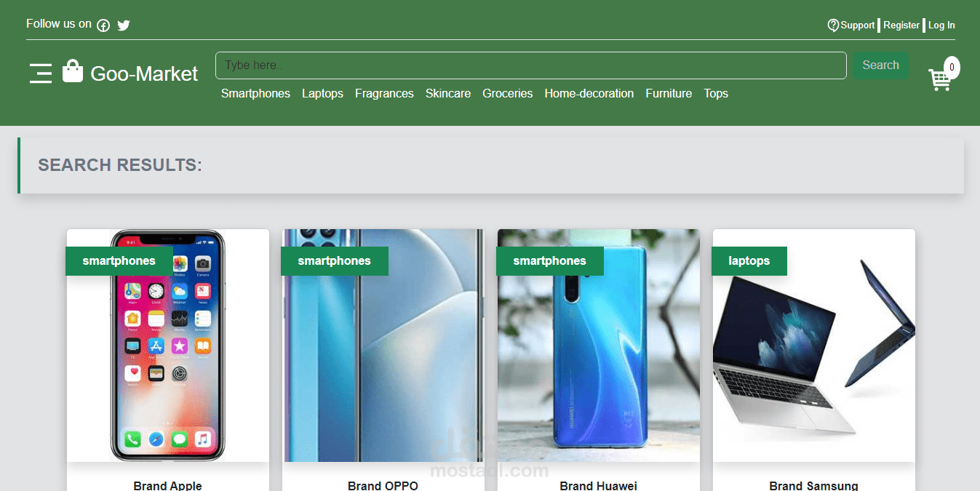Focus the "Tybe here.." search field

[531, 65]
